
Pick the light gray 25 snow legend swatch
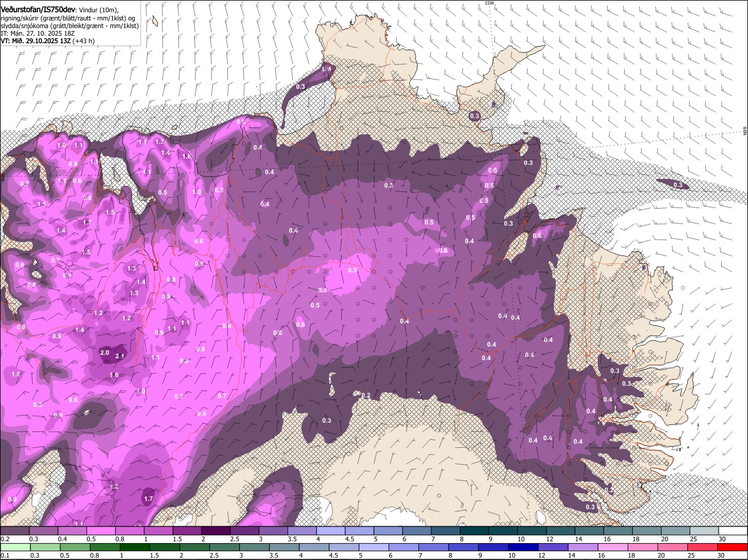[x=704, y=531]
